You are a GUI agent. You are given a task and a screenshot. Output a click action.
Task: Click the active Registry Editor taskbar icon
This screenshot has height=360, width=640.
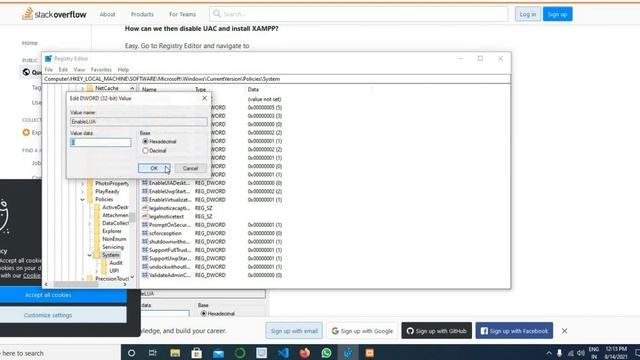pos(348,353)
